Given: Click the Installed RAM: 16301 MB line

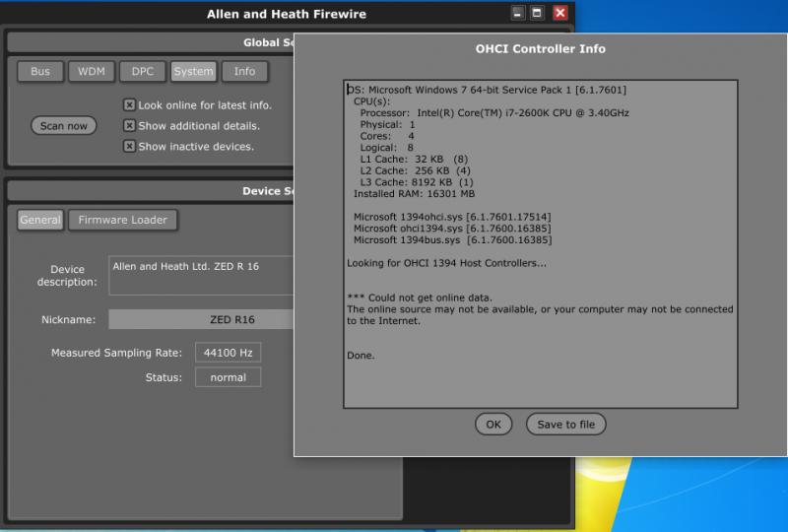Looking at the screenshot, I should tap(414, 194).
